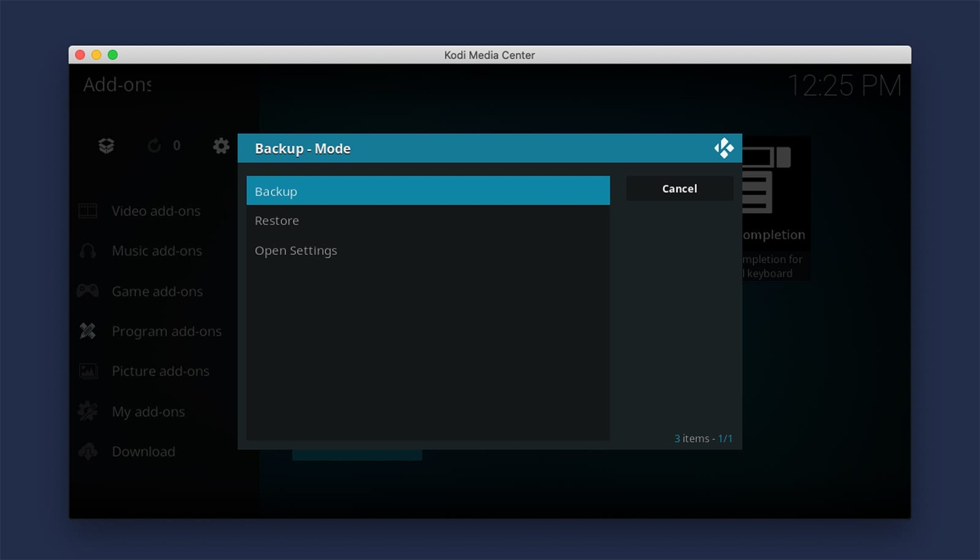Go to Program add-ons
The image size is (980, 560).
coord(167,331)
